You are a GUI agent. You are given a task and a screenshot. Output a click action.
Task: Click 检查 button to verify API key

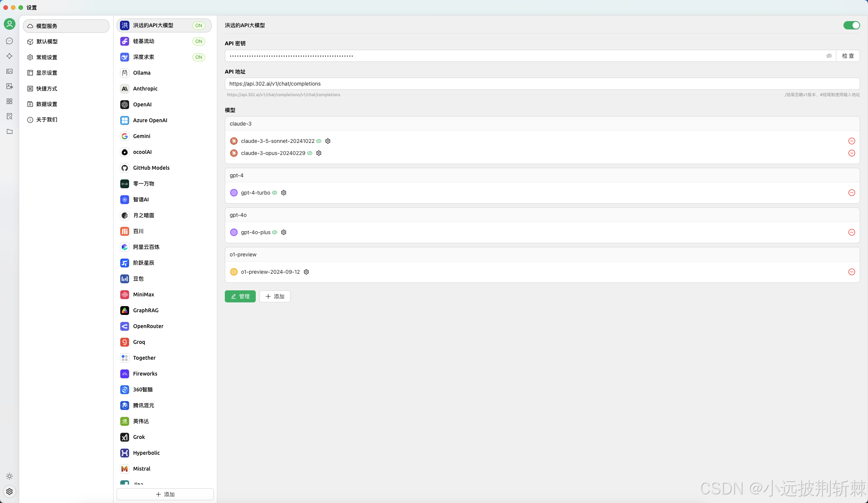click(x=848, y=56)
